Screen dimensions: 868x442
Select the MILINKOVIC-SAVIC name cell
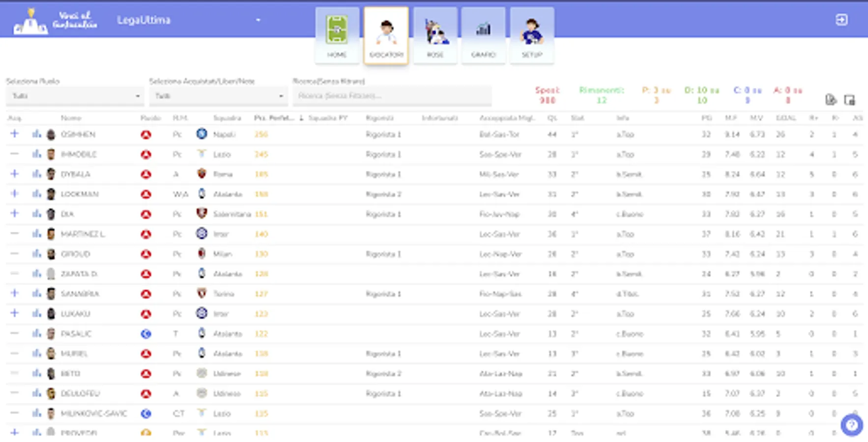(94, 414)
